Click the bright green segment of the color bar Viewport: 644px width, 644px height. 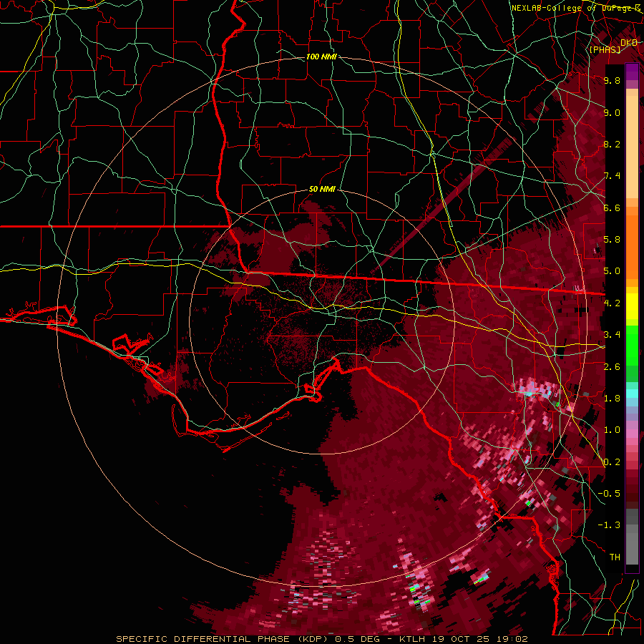[x=632, y=345]
